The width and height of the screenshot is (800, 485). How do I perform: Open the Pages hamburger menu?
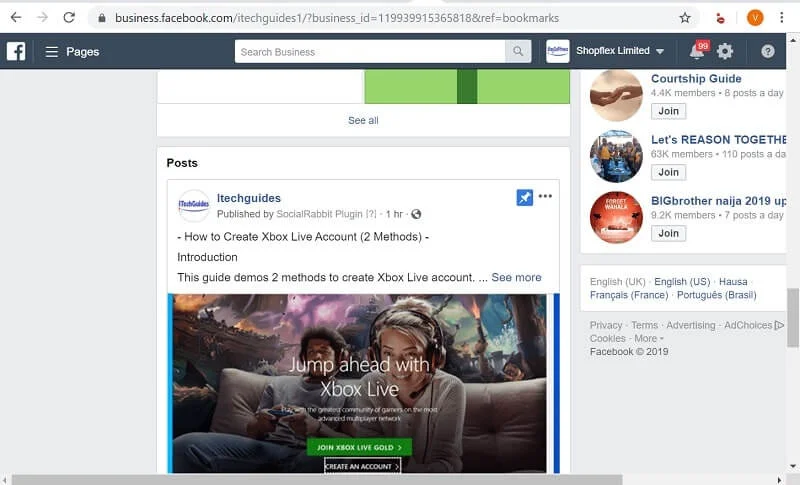click(x=52, y=52)
